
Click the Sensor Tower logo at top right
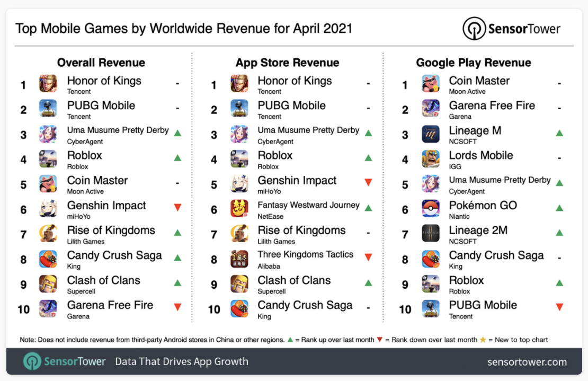[511, 29]
